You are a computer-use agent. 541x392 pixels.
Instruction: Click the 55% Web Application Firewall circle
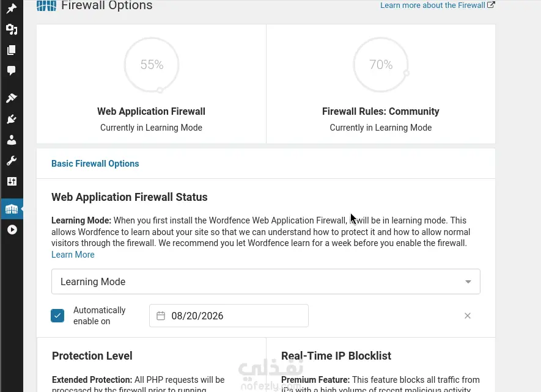152,65
